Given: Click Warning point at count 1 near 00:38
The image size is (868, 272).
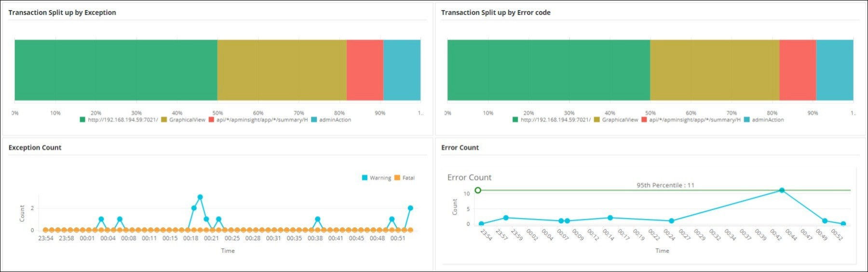Looking at the screenshot, I should point(317,219).
